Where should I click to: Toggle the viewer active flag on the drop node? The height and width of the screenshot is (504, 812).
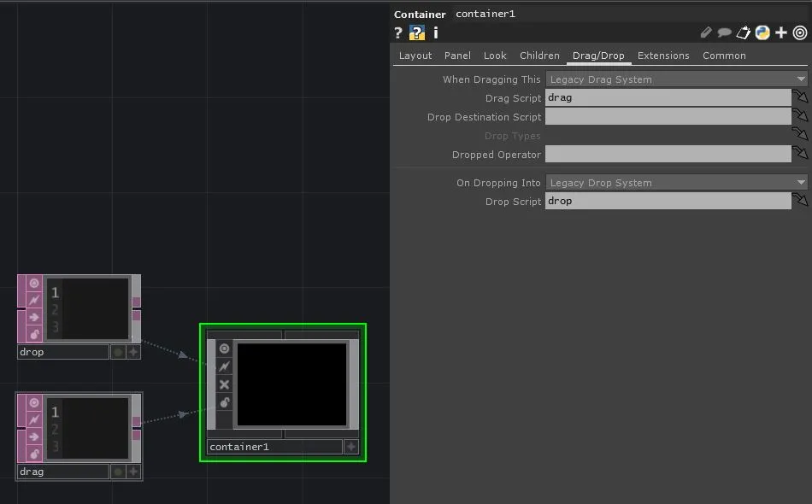pos(34,284)
